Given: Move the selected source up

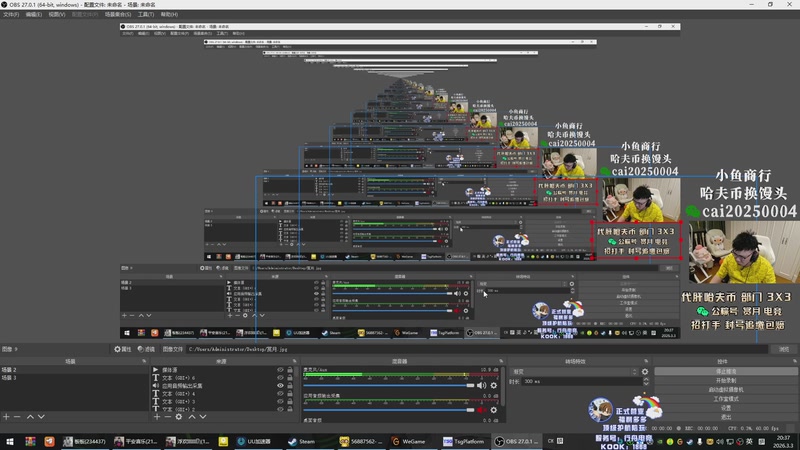Looking at the screenshot, I should tap(192, 417).
